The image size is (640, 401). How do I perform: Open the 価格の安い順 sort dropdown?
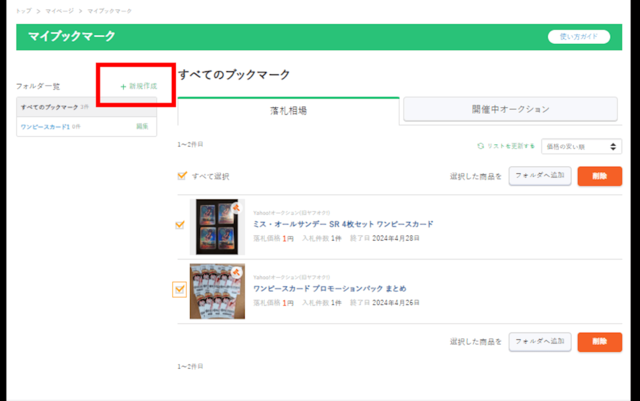pyautogui.click(x=581, y=146)
